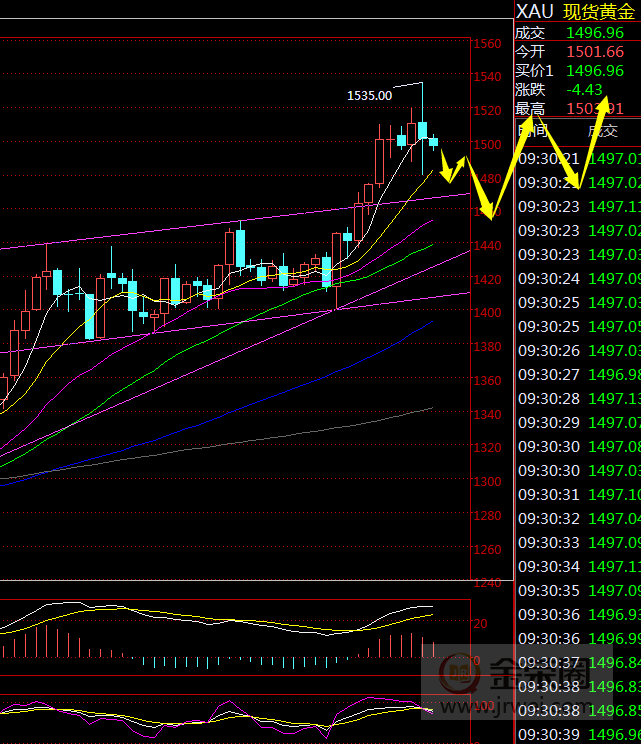Image resolution: width=641 pixels, height=744 pixels.
Task: Select the tick row at 09:30:35
Action: pos(578,591)
